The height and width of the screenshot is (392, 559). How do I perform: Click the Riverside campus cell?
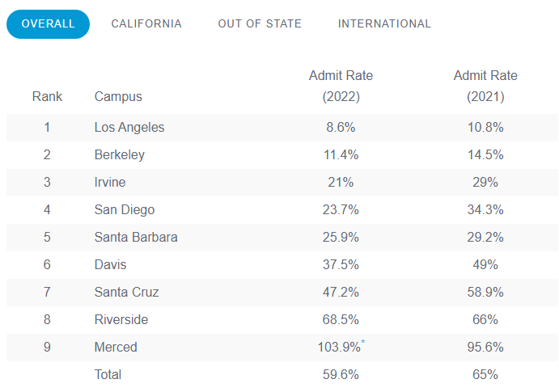coord(121,319)
